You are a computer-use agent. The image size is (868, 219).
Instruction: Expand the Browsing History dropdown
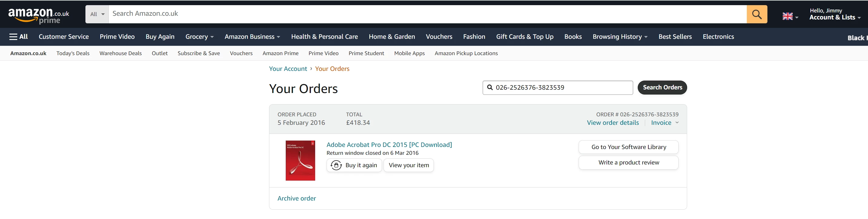pyautogui.click(x=620, y=37)
